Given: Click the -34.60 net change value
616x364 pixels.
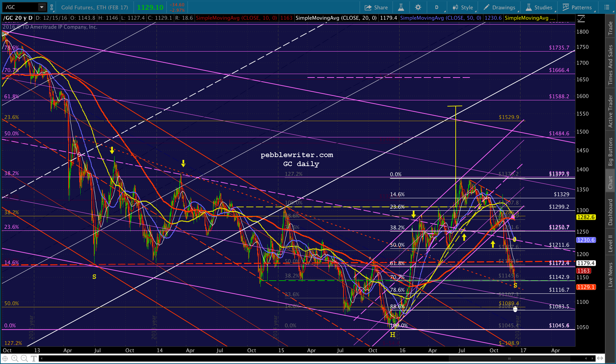Looking at the screenshot, I should 177,5.
